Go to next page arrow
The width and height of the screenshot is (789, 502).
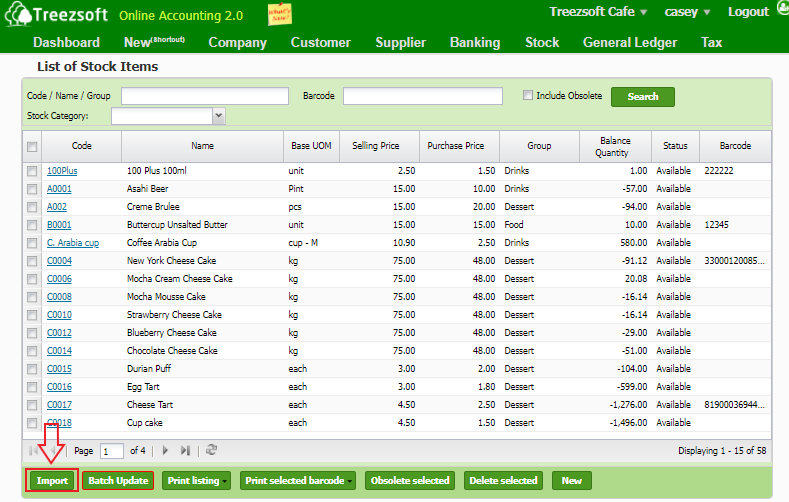click(166, 451)
